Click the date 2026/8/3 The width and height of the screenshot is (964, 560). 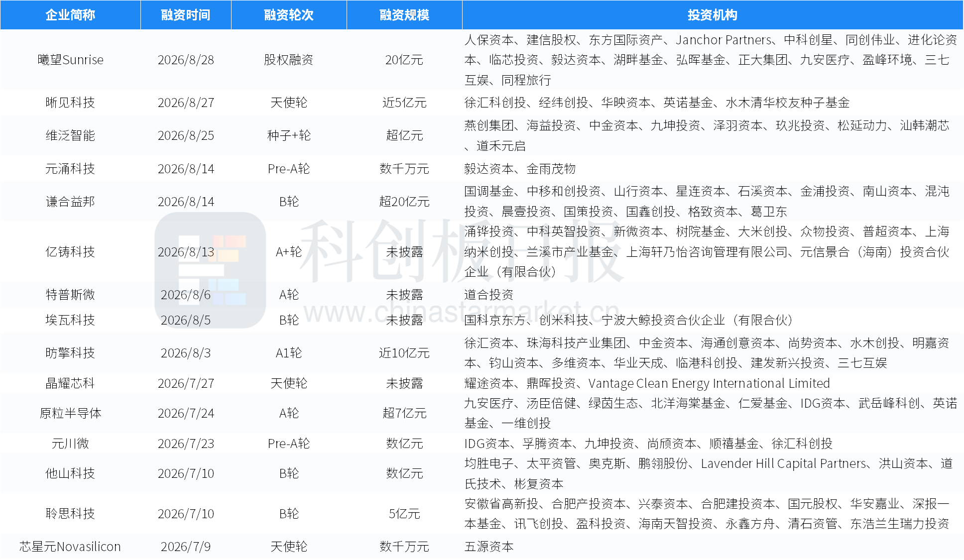click(186, 353)
